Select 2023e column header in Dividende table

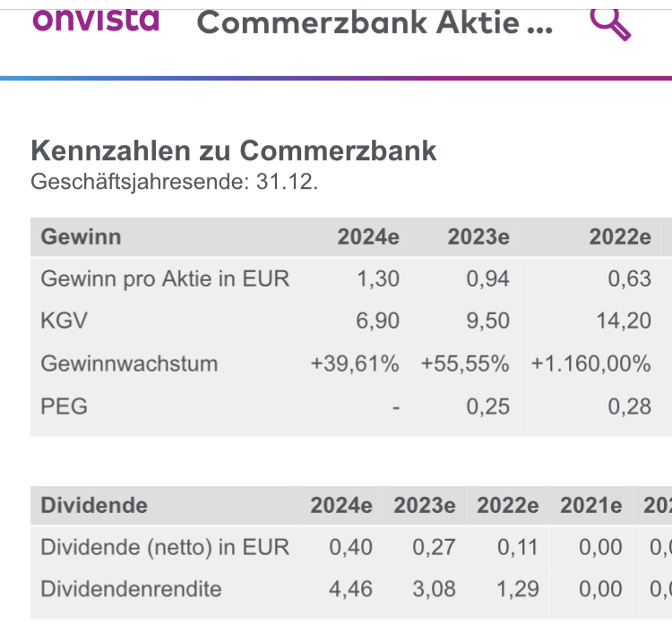[424, 506]
